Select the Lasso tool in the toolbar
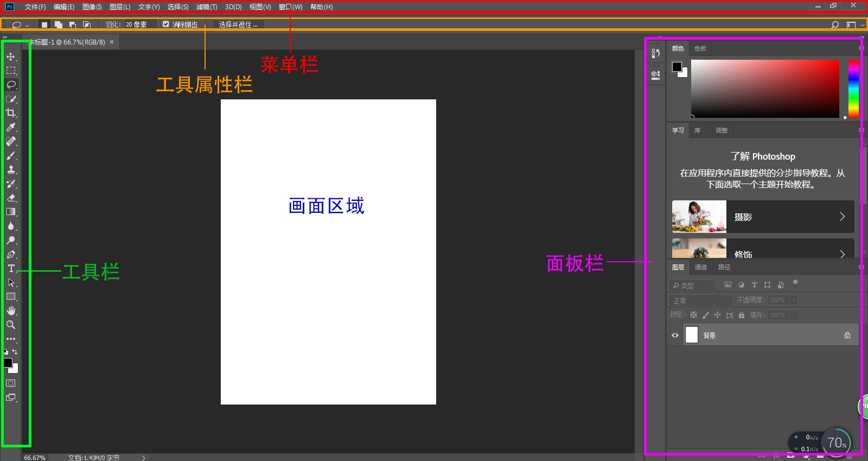This screenshot has width=868, height=461. click(x=11, y=85)
